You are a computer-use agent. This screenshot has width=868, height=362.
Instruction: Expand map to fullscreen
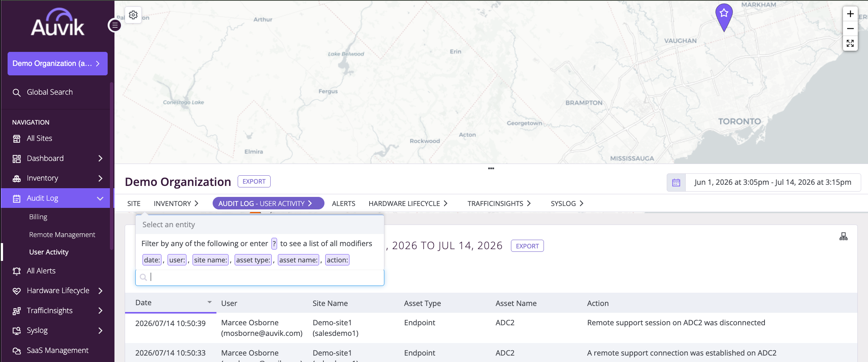tap(850, 43)
